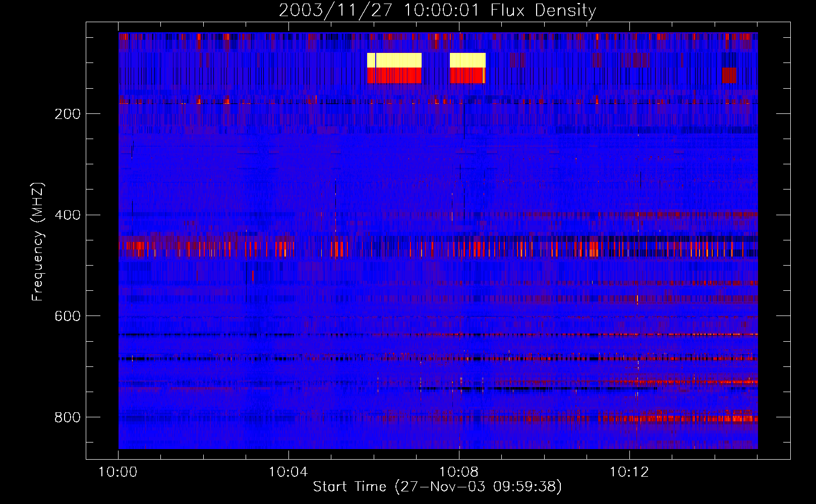Image resolution: width=816 pixels, height=504 pixels.
Task: Click the "Start Time (27-Nov-03 09:59:38)" label
Action: 437,486
